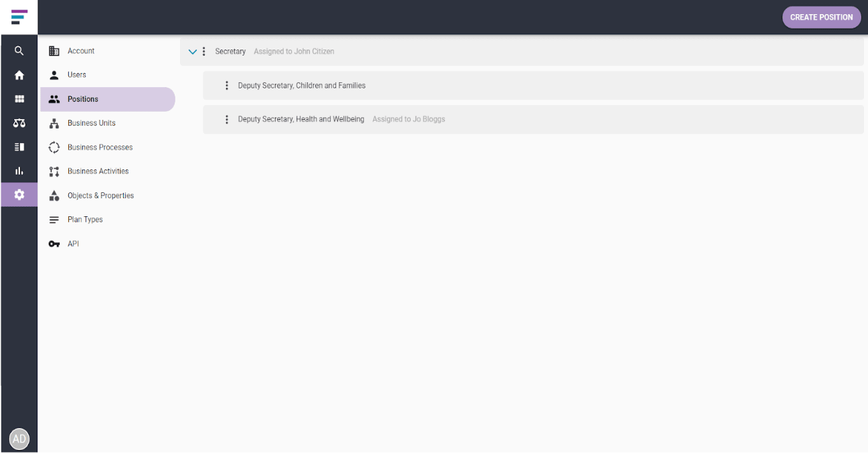Open the balance scales icon in sidebar
868x454 pixels.
tap(19, 123)
